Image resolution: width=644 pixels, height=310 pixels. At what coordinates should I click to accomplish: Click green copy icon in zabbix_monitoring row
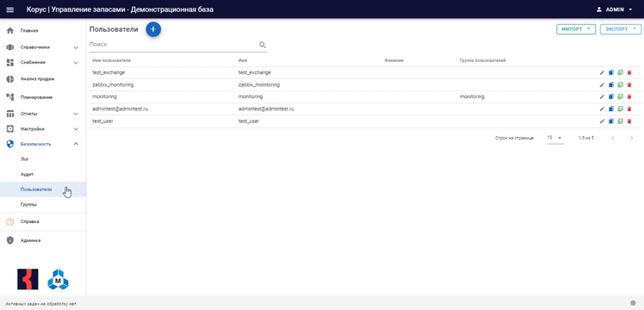click(620, 84)
